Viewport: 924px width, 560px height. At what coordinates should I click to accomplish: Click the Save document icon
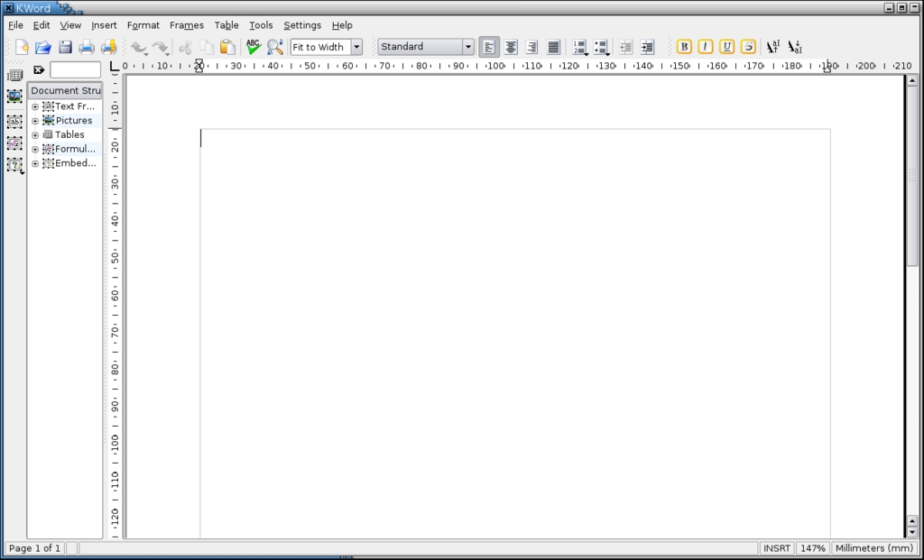(x=65, y=47)
